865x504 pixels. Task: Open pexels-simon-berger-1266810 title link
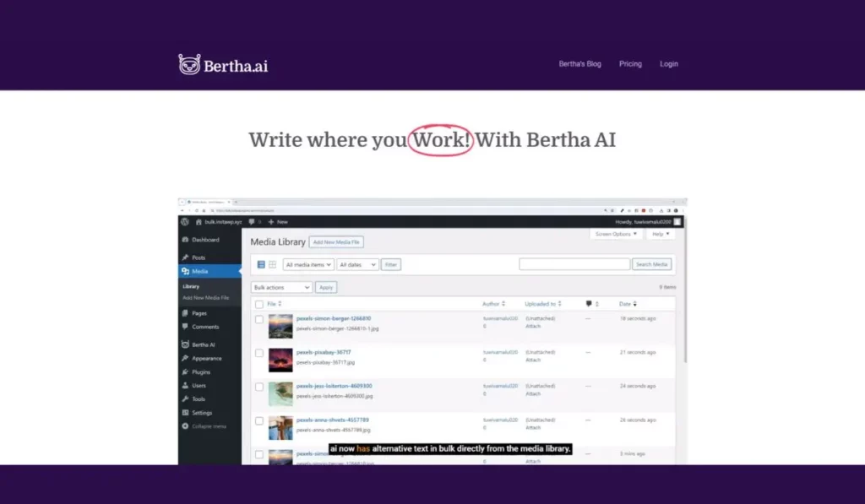click(x=334, y=318)
